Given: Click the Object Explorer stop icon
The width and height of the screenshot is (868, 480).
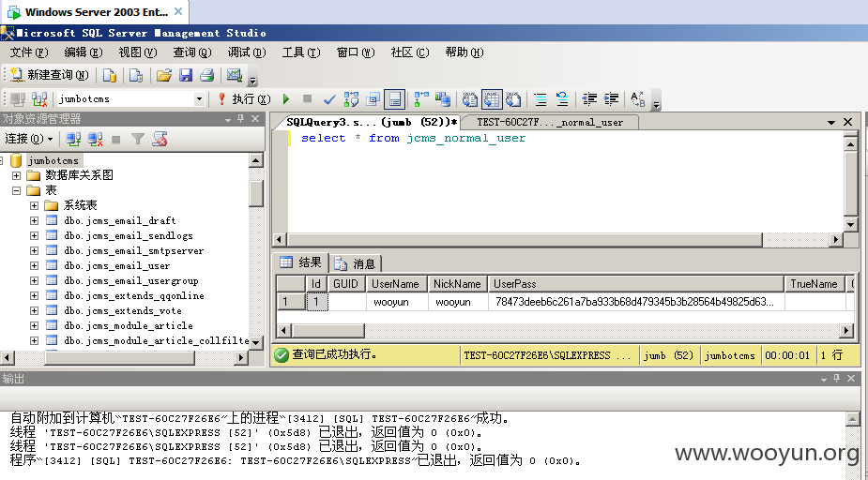Looking at the screenshot, I should tap(115, 140).
